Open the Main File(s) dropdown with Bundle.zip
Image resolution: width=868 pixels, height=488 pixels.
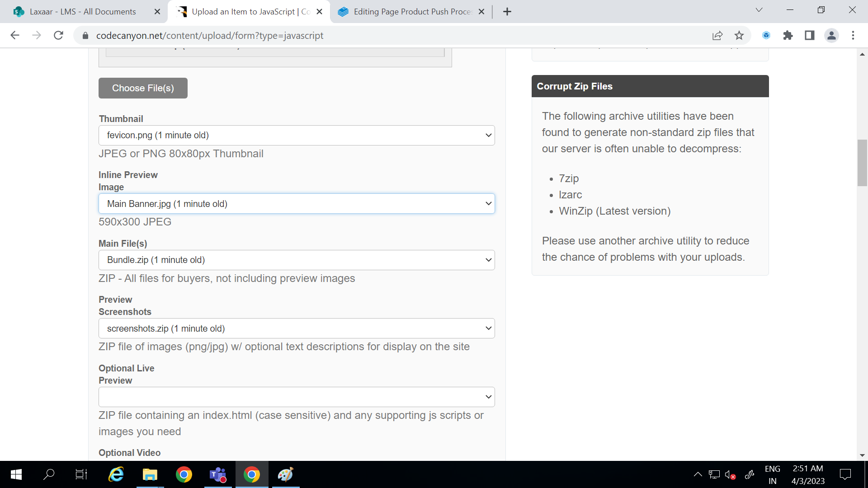click(297, 260)
